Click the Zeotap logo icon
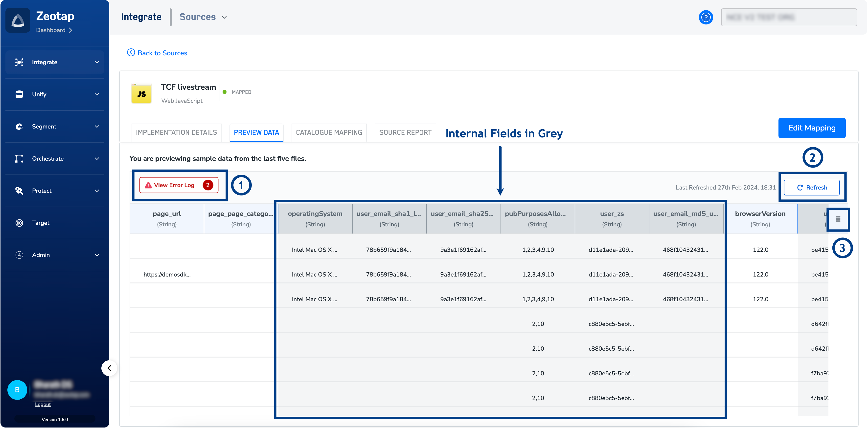The height and width of the screenshot is (428, 868). click(x=18, y=20)
